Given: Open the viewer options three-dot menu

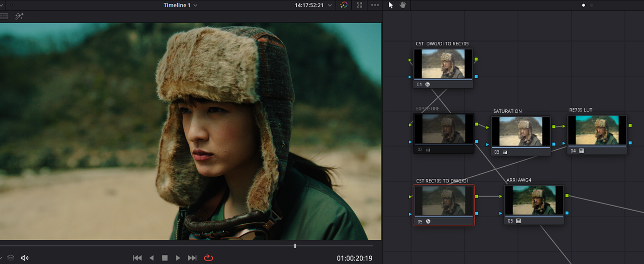Looking at the screenshot, I should click(375, 5).
